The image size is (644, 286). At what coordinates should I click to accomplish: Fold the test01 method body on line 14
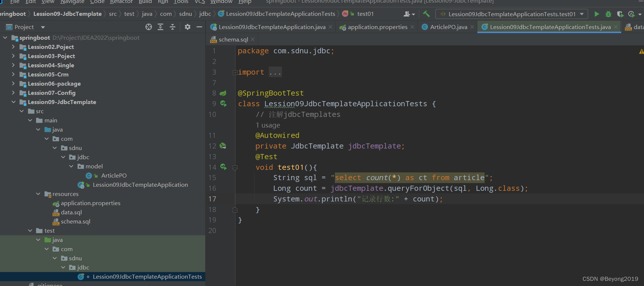click(x=235, y=168)
